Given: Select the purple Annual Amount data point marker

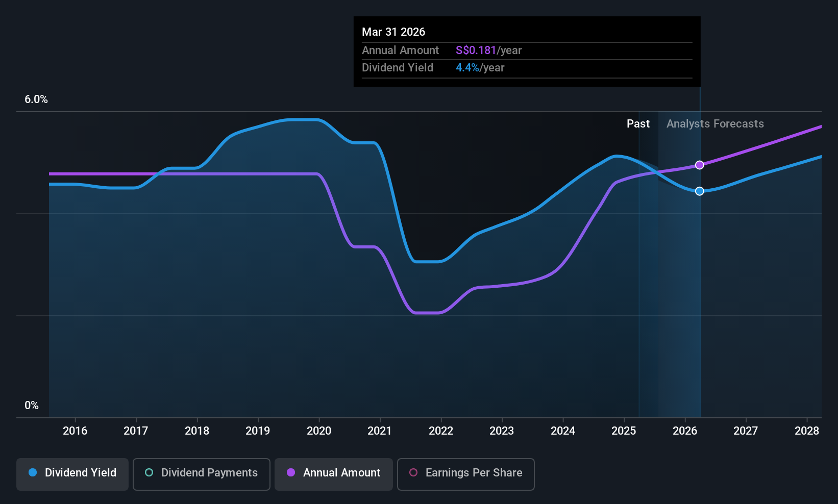Looking at the screenshot, I should [x=700, y=165].
